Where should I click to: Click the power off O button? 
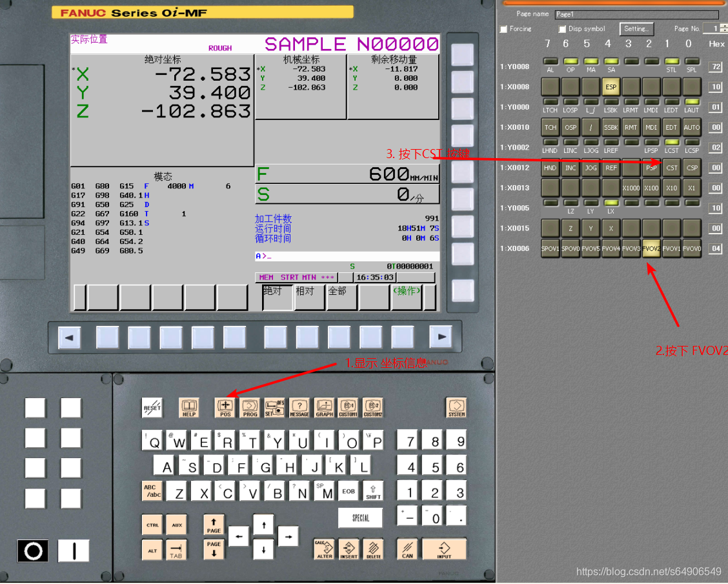(33, 551)
